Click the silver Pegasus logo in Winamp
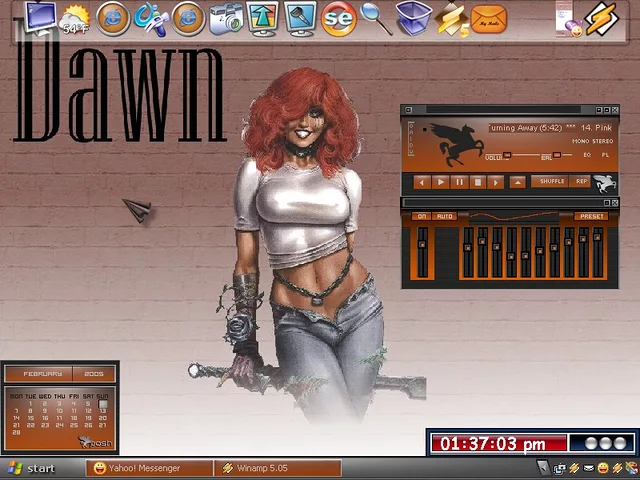 click(x=604, y=183)
